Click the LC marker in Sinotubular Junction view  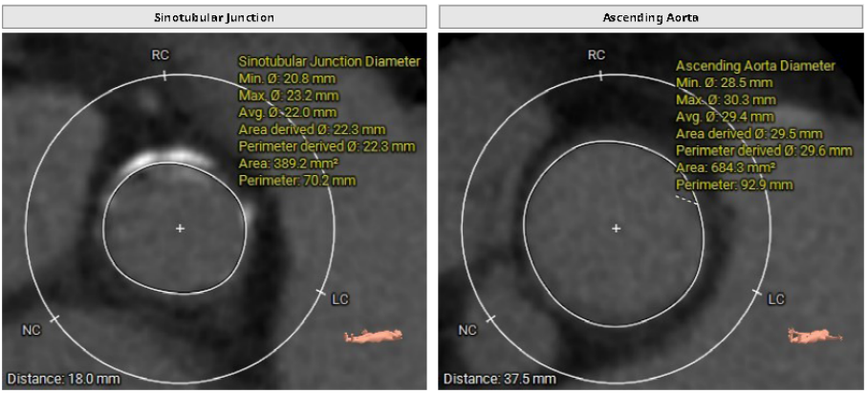[x=340, y=300]
